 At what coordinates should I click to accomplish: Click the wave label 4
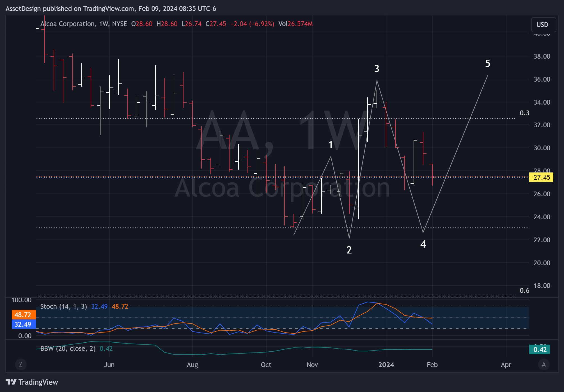[423, 244]
